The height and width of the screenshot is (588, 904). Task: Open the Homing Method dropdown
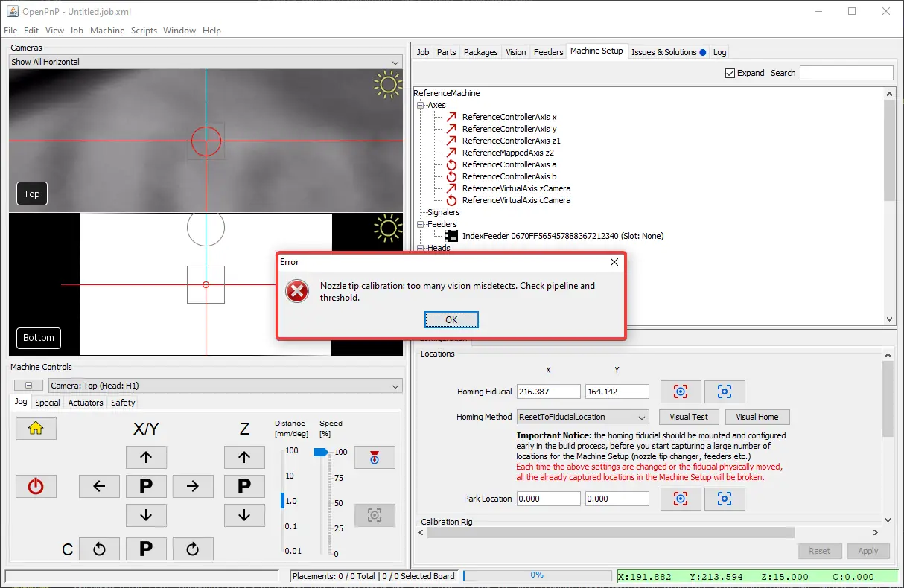pos(582,417)
